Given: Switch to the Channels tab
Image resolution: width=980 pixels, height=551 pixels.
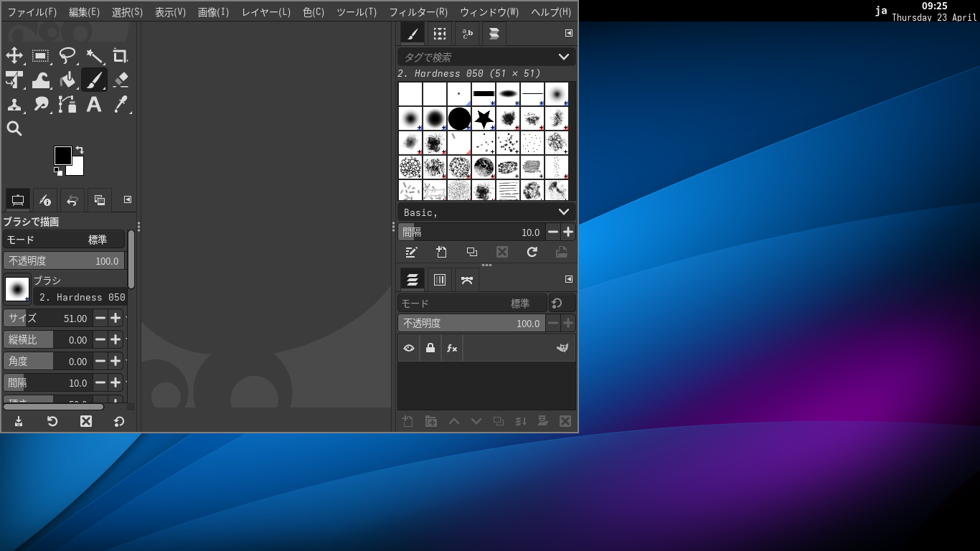Looking at the screenshot, I should 440,279.
